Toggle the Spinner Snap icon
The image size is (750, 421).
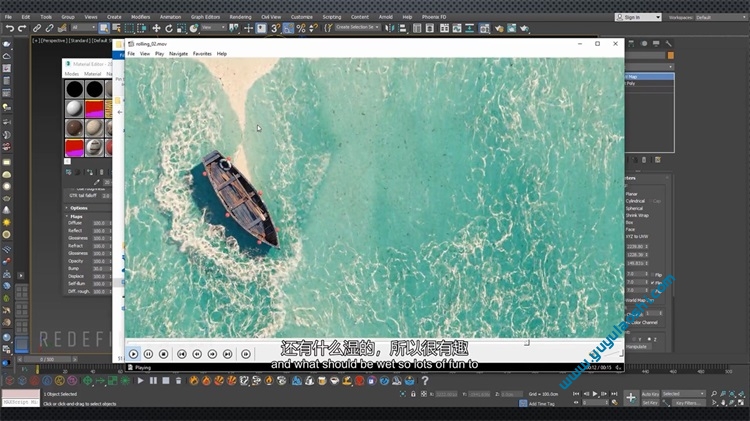click(313, 29)
